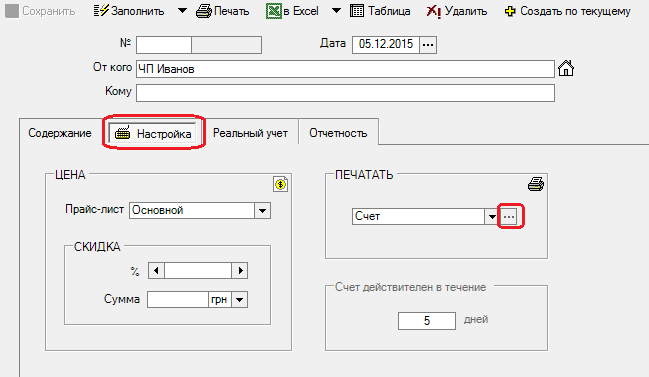
Task: Switch to the Реальный учет tab
Action: click(x=250, y=133)
